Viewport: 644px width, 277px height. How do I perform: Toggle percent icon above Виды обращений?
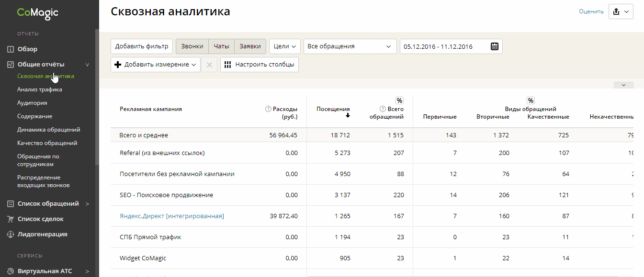[x=531, y=100]
